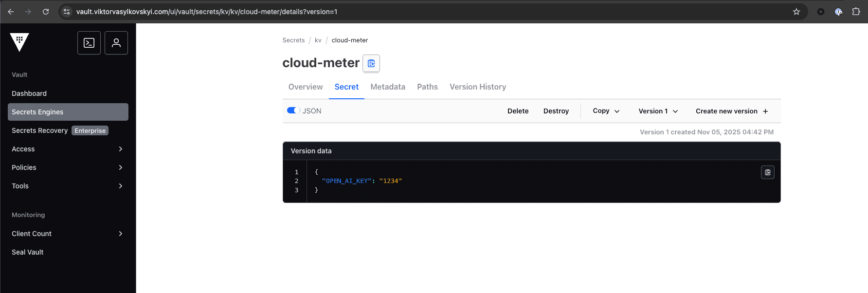Click the Secrets breadcrumb link

coord(293,40)
